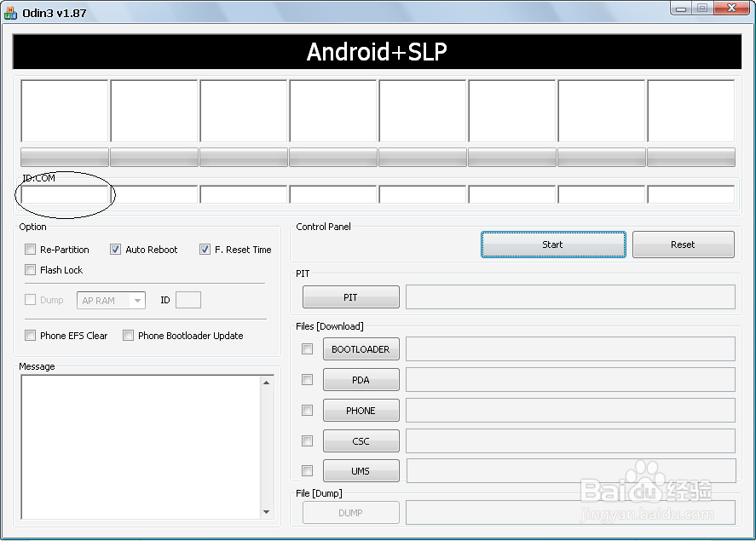The image size is (756, 541).
Task: Open the AP RAM dropdown
Action: click(x=137, y=301)
